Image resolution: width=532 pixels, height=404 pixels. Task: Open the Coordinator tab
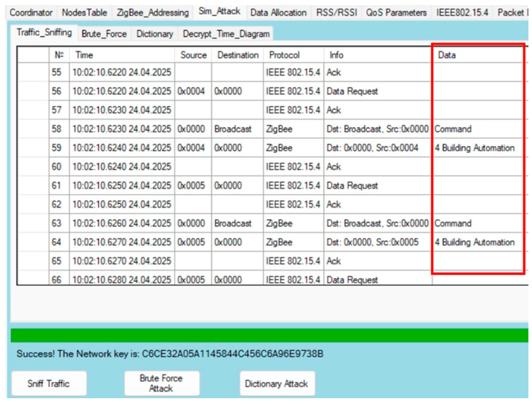[x=31, y=13]
